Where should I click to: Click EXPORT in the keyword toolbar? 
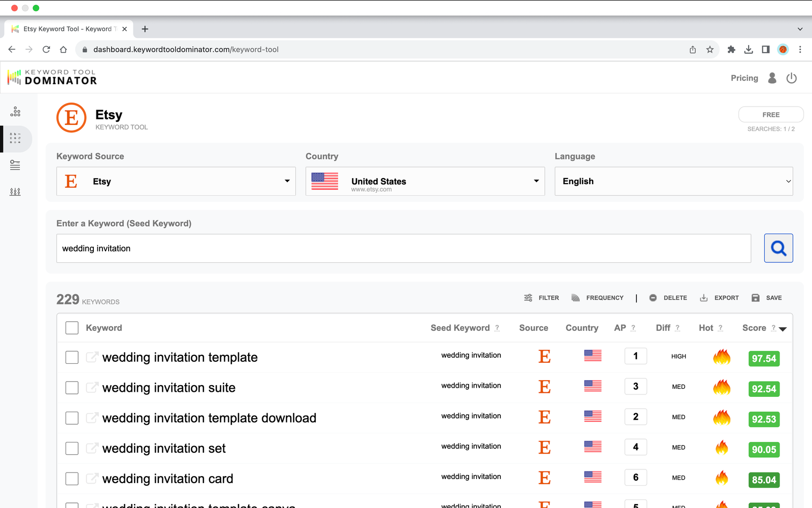pyautogui.click(x=719, y=298)
